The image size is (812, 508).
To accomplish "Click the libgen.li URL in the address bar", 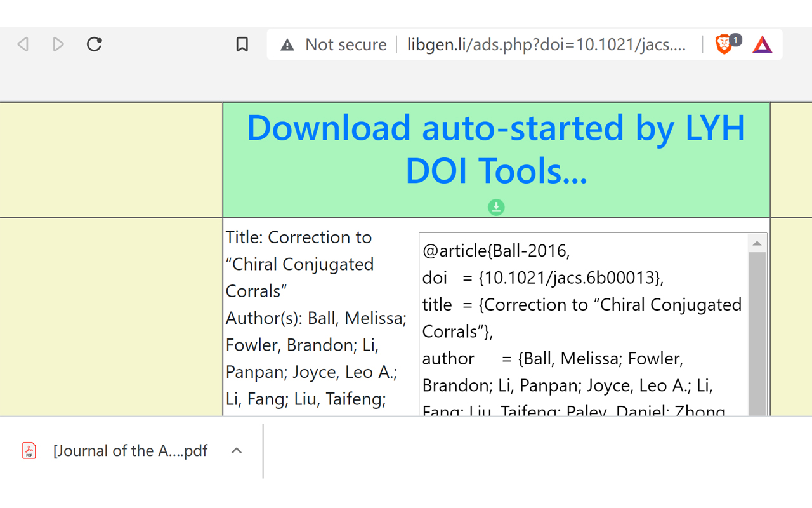I will [x=546, y=44].
